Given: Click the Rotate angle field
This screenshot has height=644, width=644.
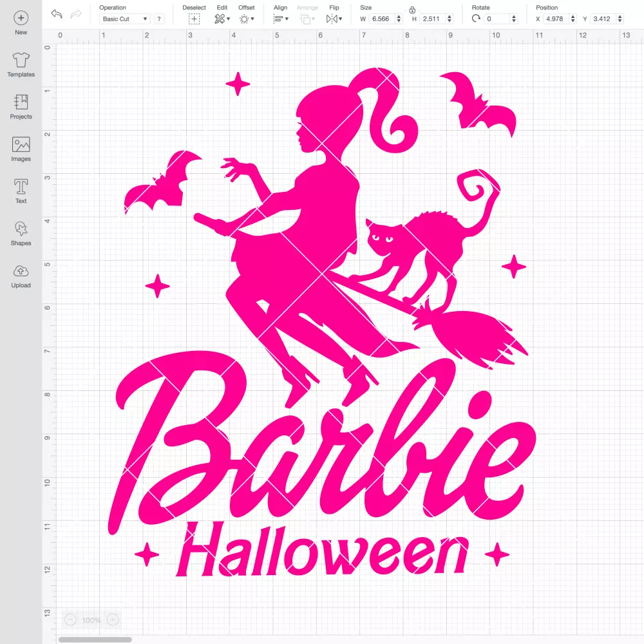Looking at the screenshot, I should (x=497, y=19).
